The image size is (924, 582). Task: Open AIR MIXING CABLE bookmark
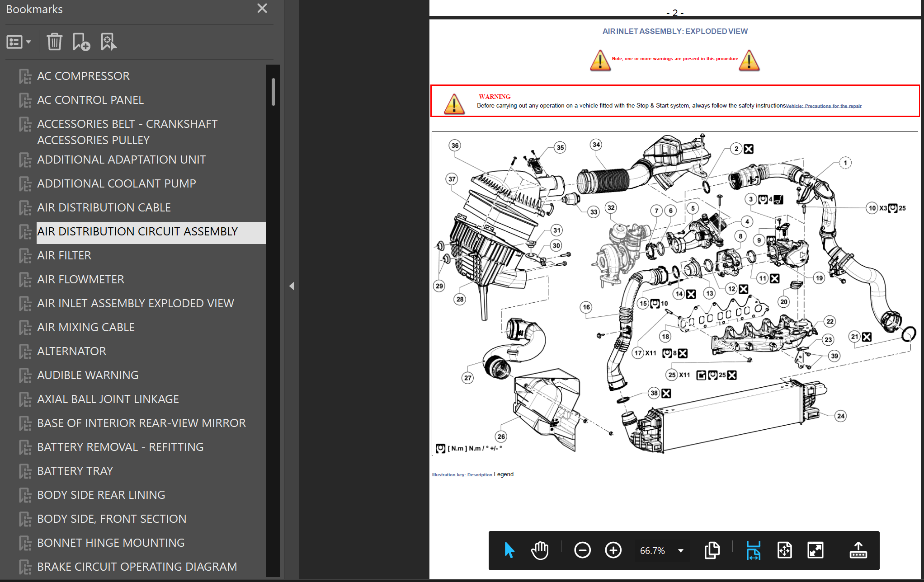point(86,327)
